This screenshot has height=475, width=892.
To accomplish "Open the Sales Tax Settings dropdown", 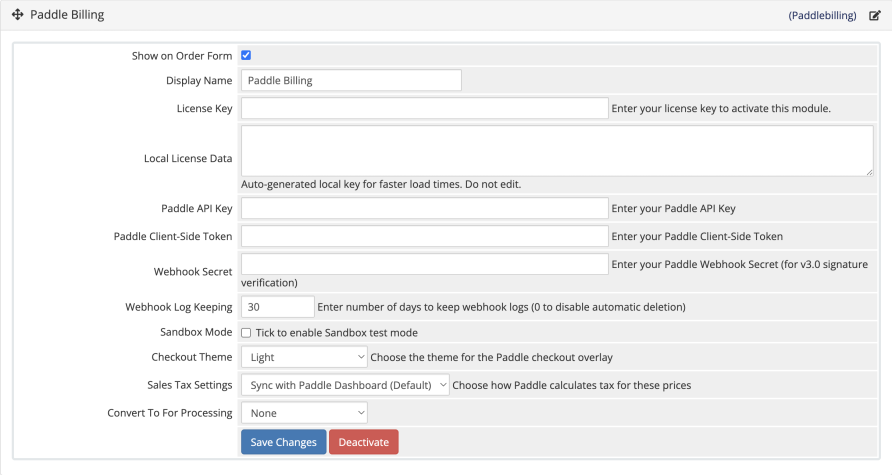I will click(x=345, y=385).
